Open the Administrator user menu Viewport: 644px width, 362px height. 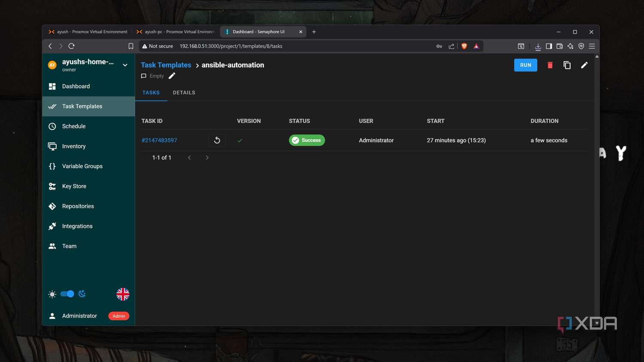coord(88,316)
